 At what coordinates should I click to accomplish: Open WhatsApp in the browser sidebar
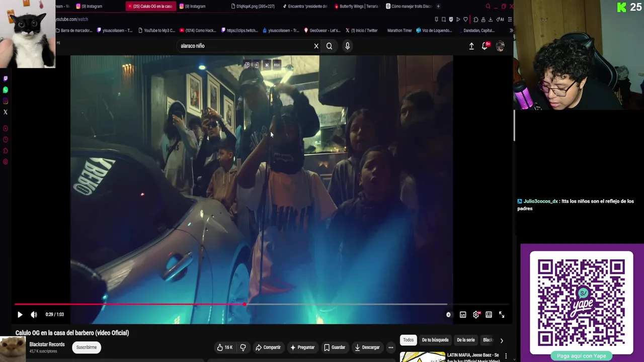pyautogui.click(x=6, y=90)
